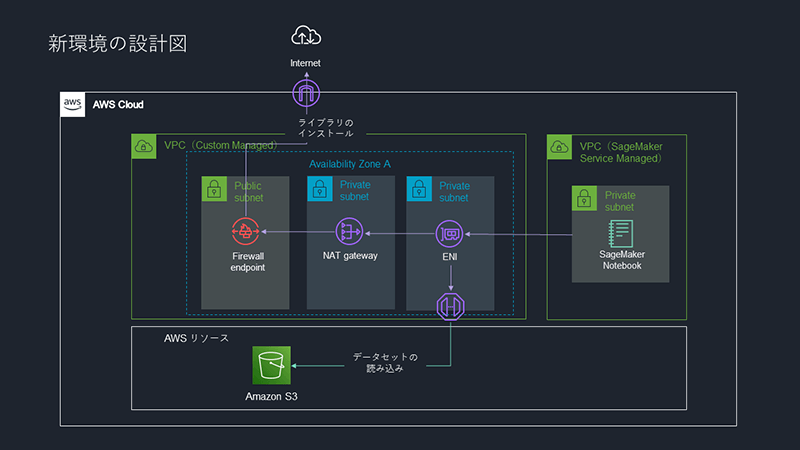Viewport: 800px width, 450px height.
Task: Click the Custom Managed VPC cloud icon
Action: [x=144, y=146]
